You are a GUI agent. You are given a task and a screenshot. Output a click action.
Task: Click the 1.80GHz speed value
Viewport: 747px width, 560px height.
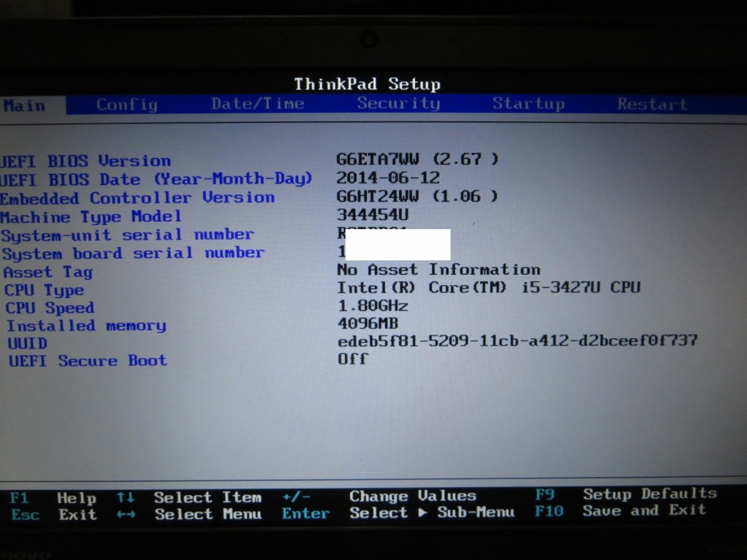(373, 306)
